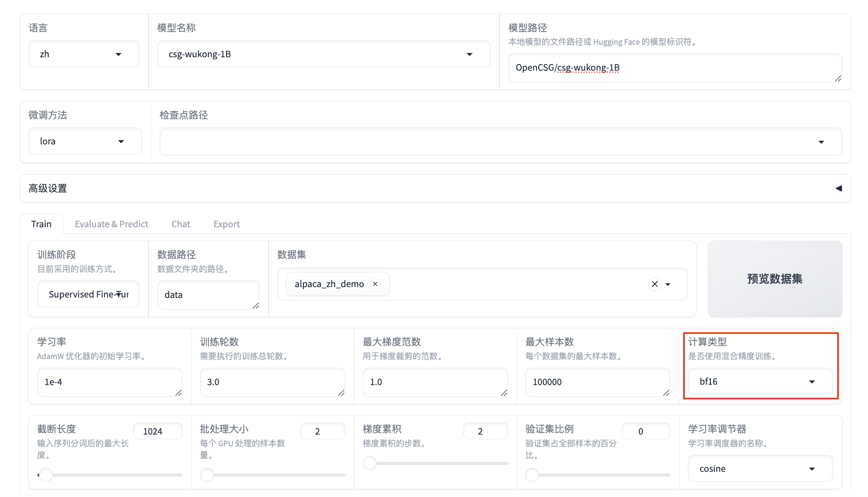Open the Chat tab
The image size is (868, 497).
[x=181, y=224]
